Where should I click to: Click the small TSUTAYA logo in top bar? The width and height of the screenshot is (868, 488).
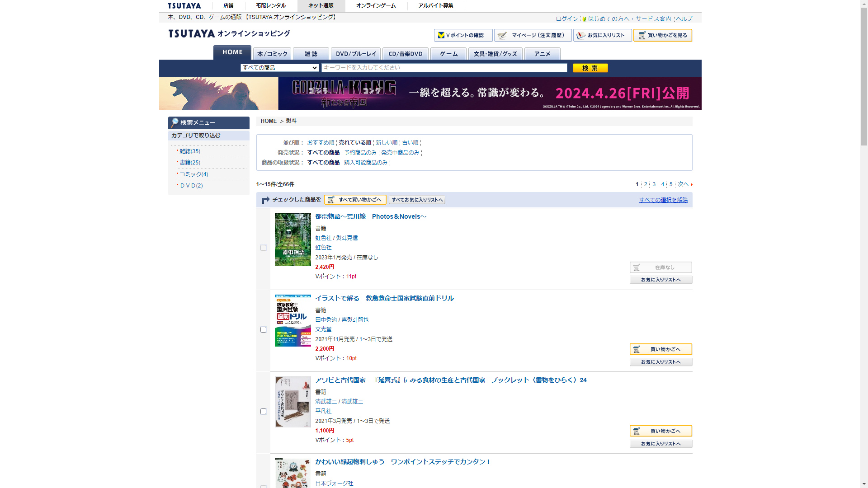(184, 6)
